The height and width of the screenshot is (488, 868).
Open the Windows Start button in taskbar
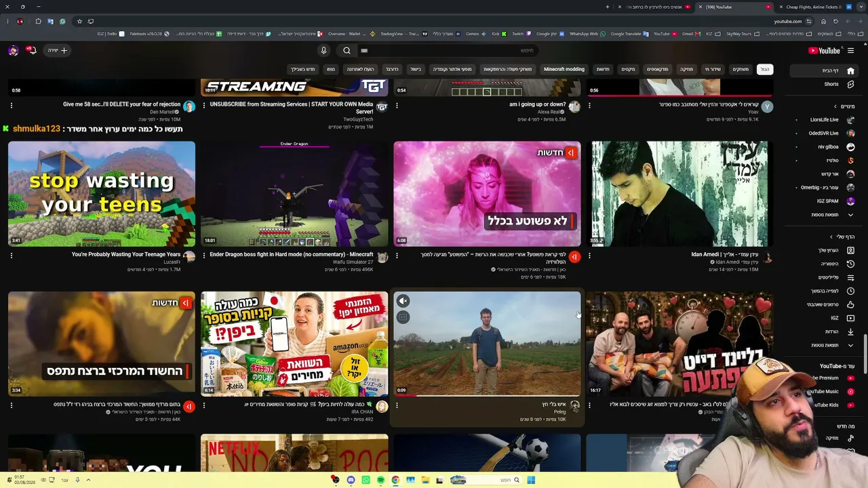531,480
